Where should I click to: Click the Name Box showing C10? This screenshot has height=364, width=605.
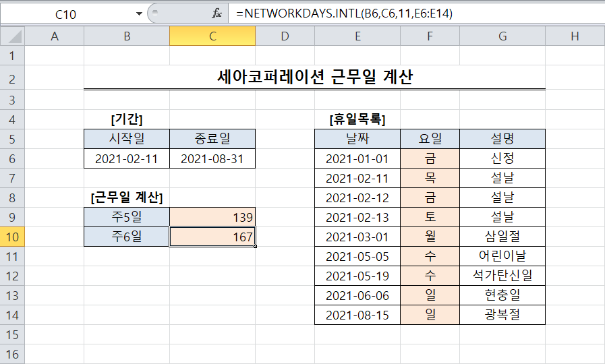coord(65,14)
